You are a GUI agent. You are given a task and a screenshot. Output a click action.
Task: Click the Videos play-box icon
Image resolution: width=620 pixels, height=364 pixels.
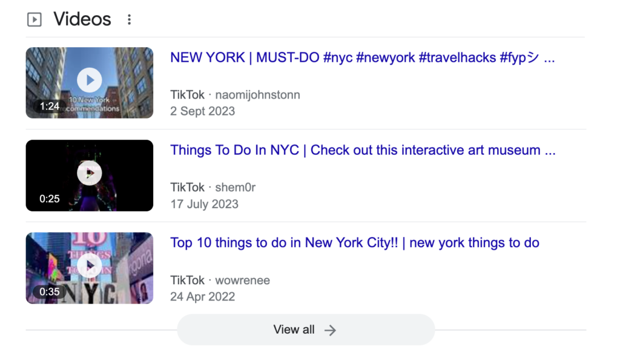click(x=35, y=19)
